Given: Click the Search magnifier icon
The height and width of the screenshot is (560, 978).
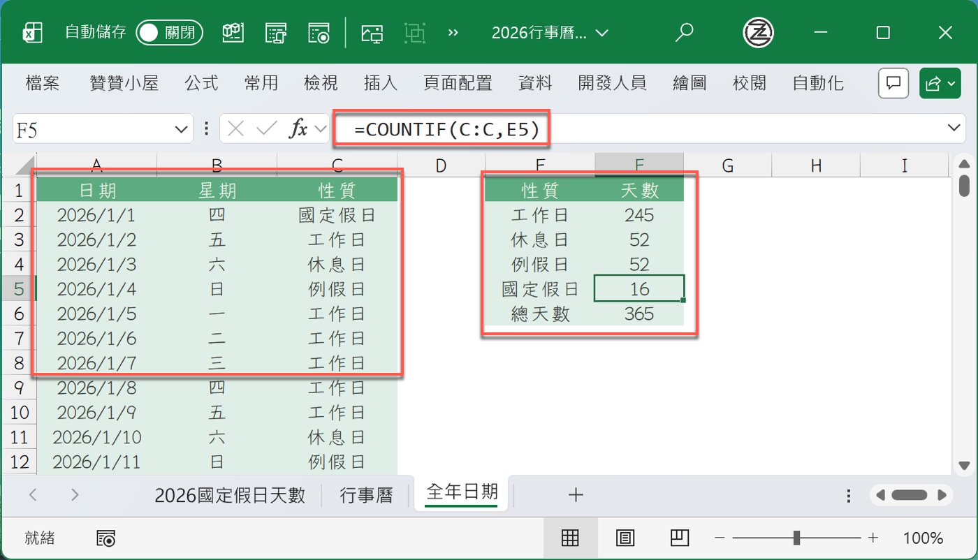Looking at the screenshot, I should coord(685,32).
